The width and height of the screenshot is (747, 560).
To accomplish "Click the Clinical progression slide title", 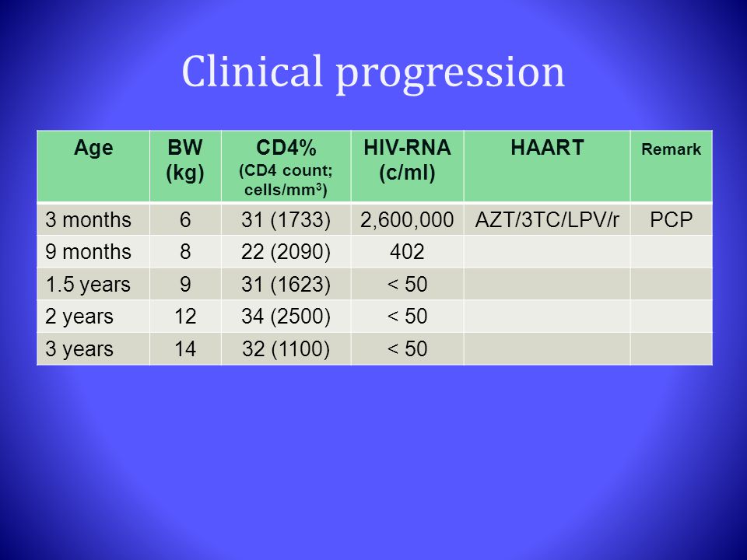I will (373, 72).
